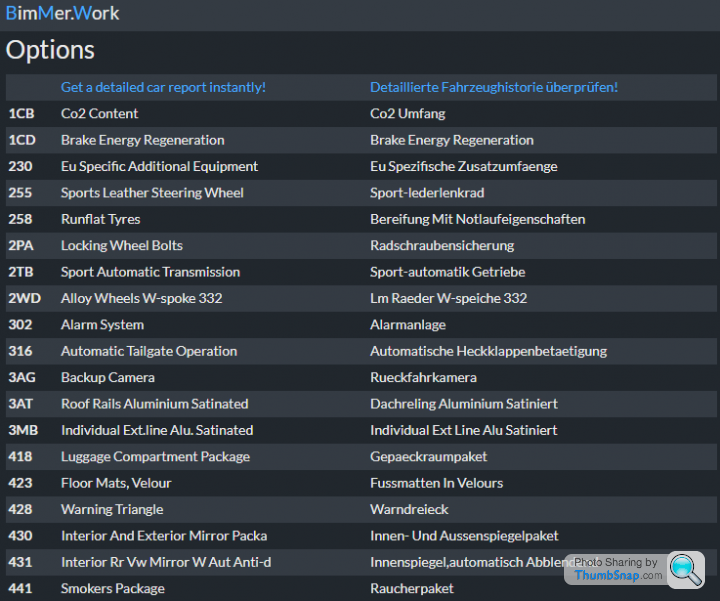Image resolution: width=720 pixels, height=601 pixels.
Task: Select option code 431
Action: (20, 562)
